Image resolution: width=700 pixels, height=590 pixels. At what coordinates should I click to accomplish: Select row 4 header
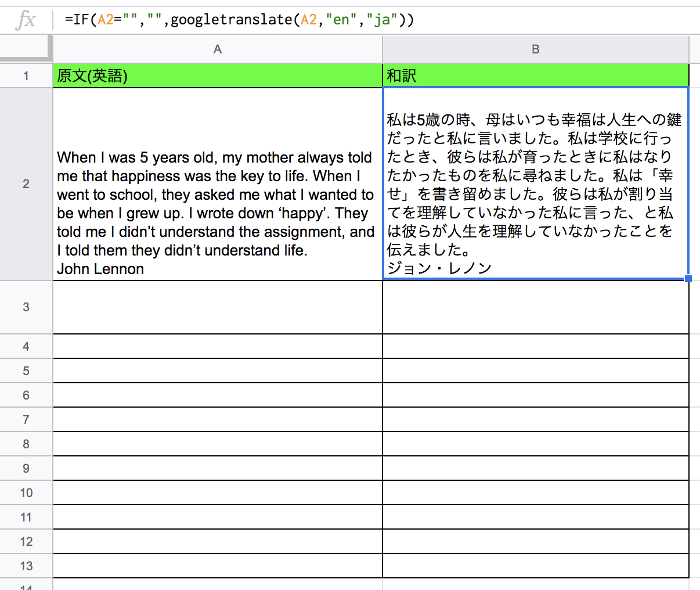click(x=26, y=346)
